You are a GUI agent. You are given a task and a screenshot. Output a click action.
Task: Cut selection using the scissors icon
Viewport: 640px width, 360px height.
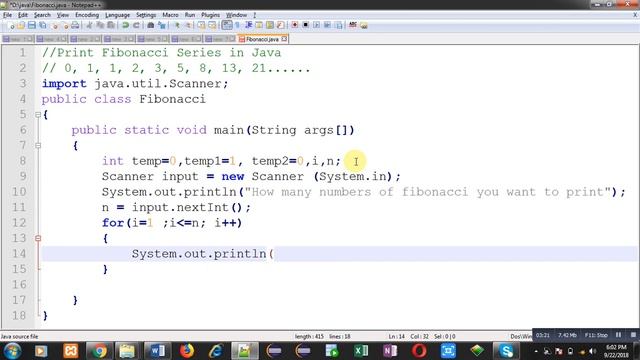[x=89, y=25]
